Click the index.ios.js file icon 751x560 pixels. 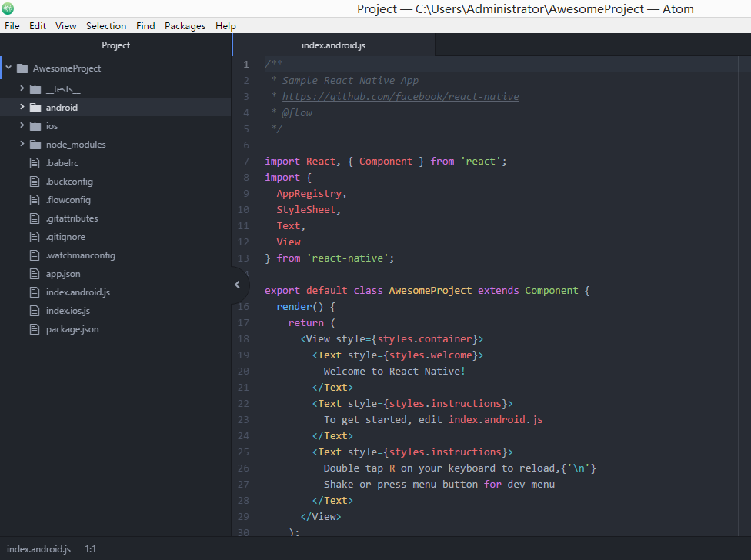pos(35,311)
